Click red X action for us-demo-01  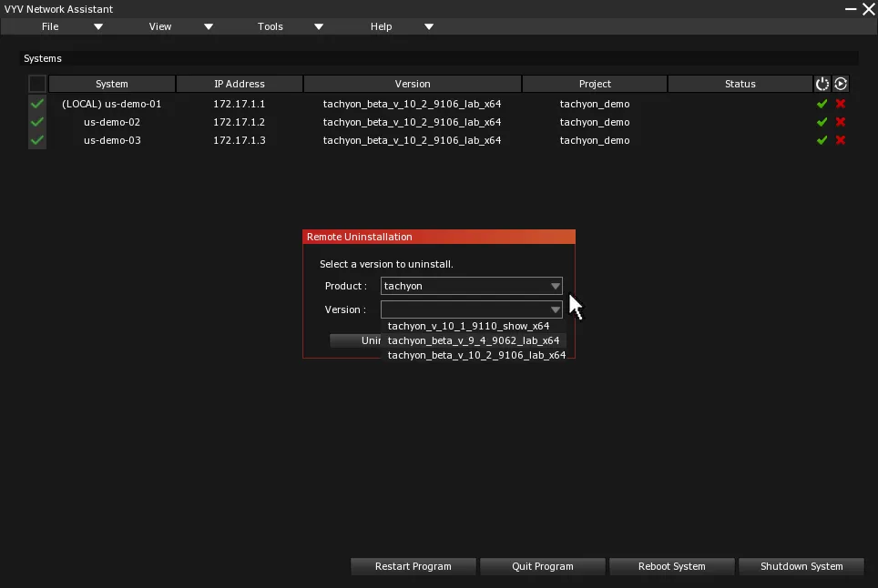tap(841, 104)
